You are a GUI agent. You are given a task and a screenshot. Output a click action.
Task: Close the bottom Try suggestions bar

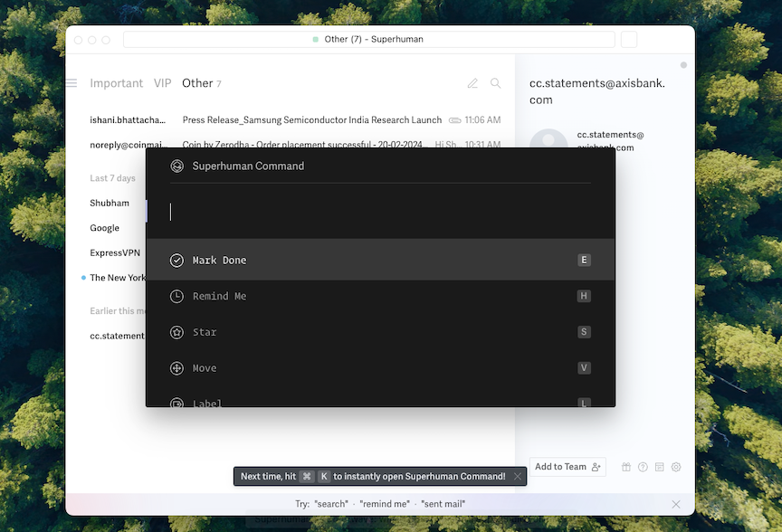(676, 504)
